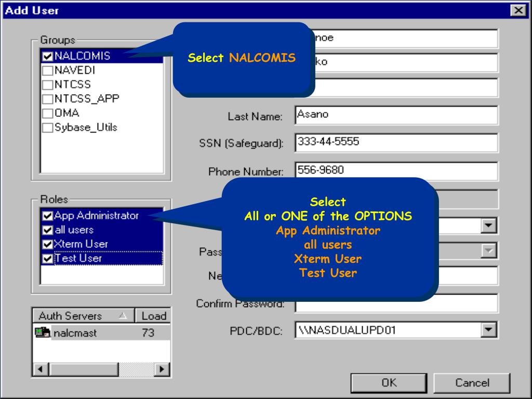Viewport: 532px width, 399px height.
Task: Toggle the all users role checkbox
Action: [x=47, y=230]
